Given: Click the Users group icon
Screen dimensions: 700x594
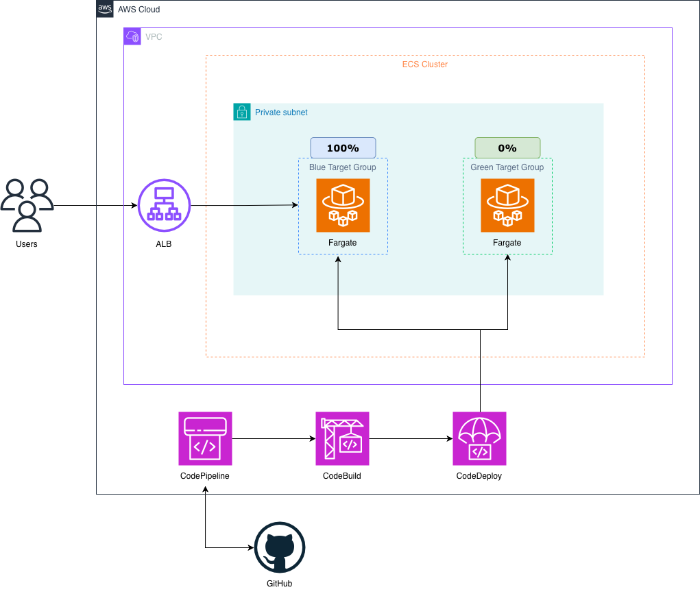Looking at the screenshot, I should (x=27, y=205).
